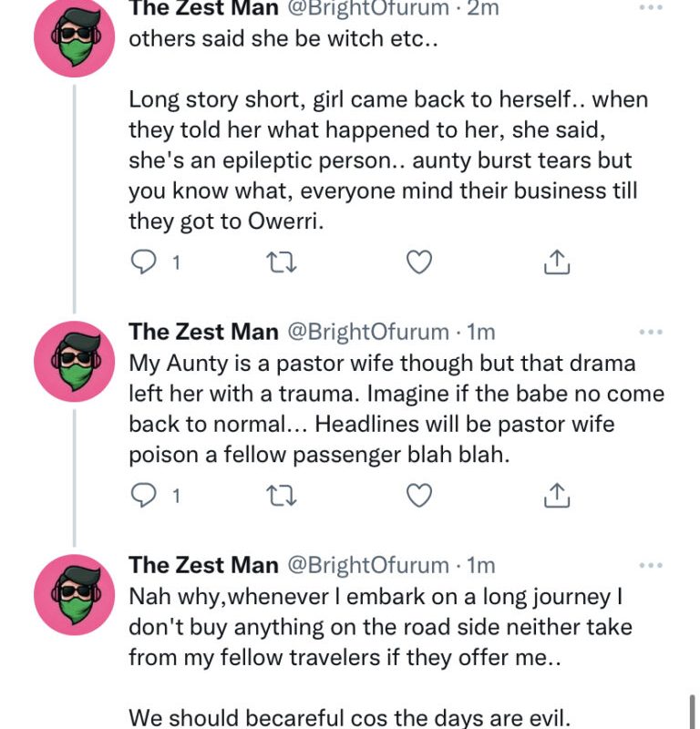Open reply count on pastor wife tweet
Viewport: 700px width, 729px height.
click(174, 497)
